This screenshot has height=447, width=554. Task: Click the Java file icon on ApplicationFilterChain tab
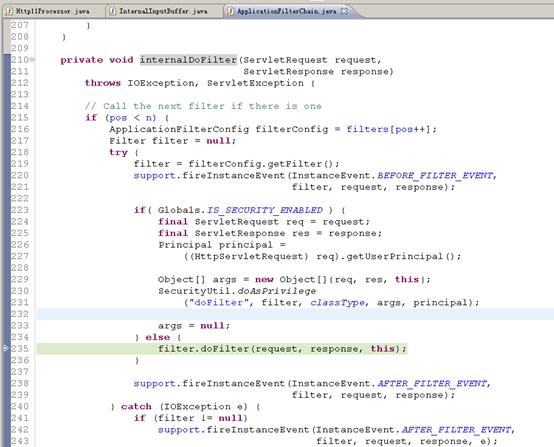pyautogui.click(x=230, y=11)
